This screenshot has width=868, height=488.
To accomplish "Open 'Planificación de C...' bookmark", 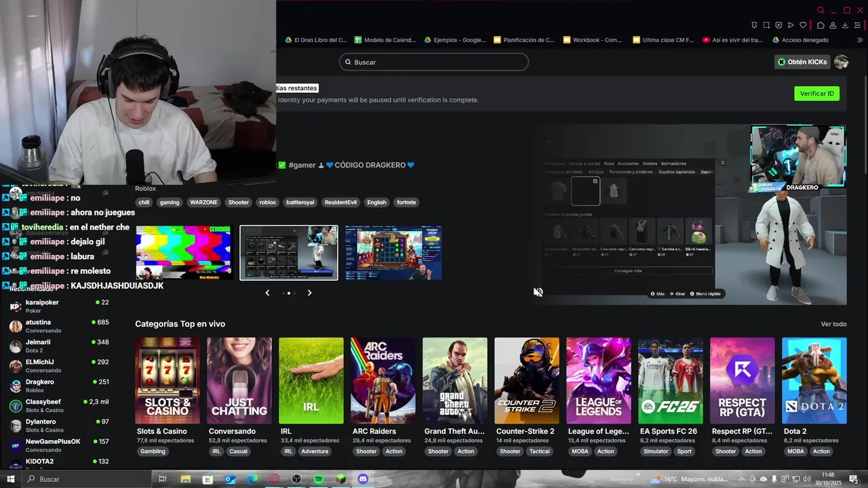I will 524,40.
